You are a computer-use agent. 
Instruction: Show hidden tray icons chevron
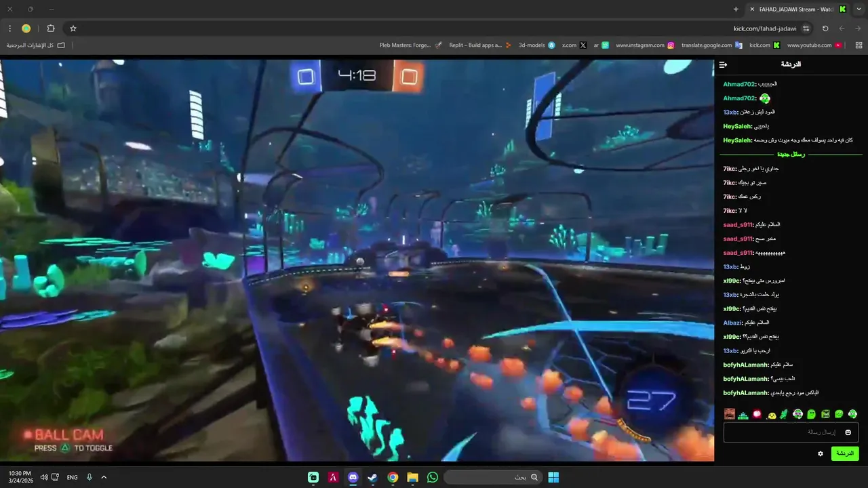[104, 477]
